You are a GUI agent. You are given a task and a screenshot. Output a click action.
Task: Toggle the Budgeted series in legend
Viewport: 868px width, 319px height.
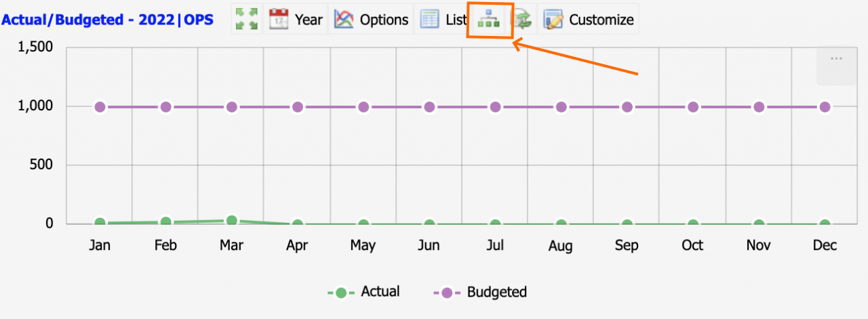coord(480,292)
